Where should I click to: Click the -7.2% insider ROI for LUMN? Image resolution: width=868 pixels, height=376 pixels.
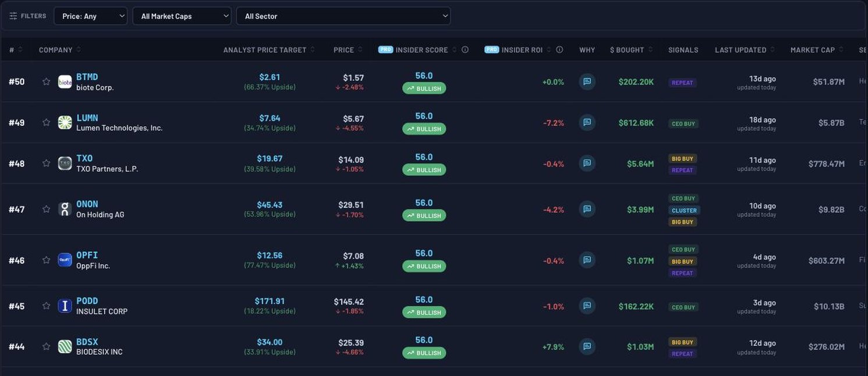coord(554,123)
